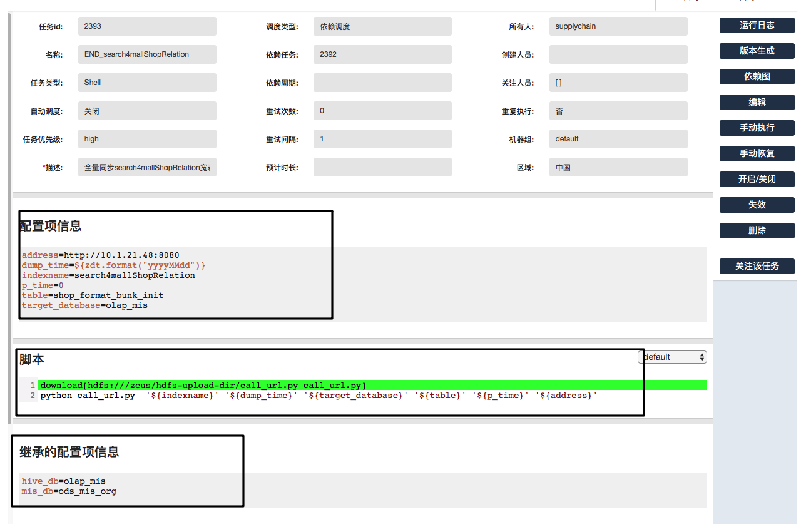Screen dimensions: 801x532
Task: Click the empty 依赖周期 field
Action: pyautogui.click(x=382, y=83)
